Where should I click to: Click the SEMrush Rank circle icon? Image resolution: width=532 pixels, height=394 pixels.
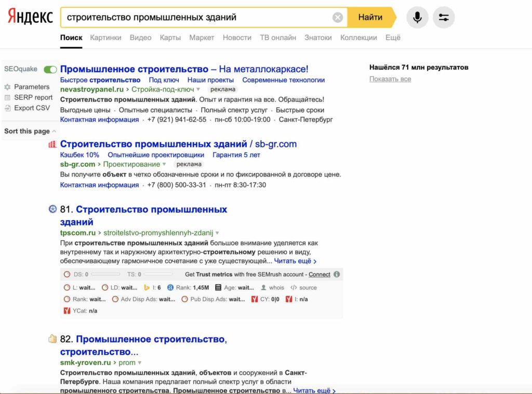67,299
